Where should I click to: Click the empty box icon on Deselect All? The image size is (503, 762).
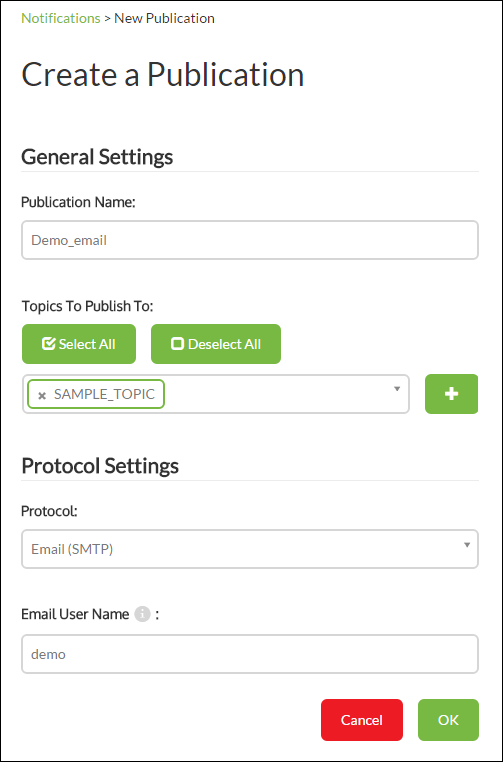(177, 344)
